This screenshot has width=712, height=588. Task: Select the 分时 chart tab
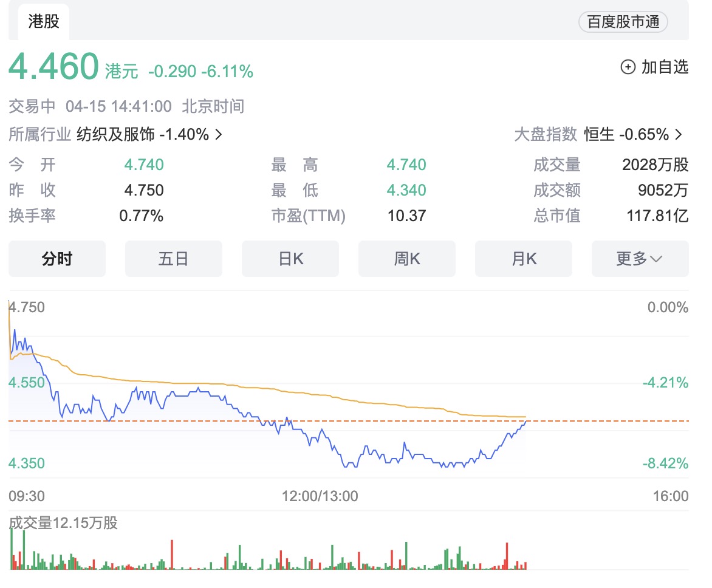tap(57, 259)
